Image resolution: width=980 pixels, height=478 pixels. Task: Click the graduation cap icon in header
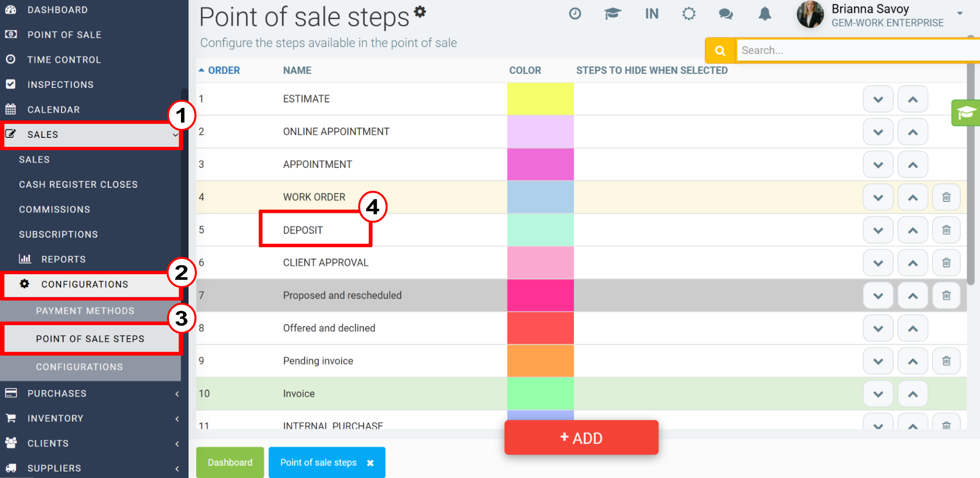tap(612, 13)
